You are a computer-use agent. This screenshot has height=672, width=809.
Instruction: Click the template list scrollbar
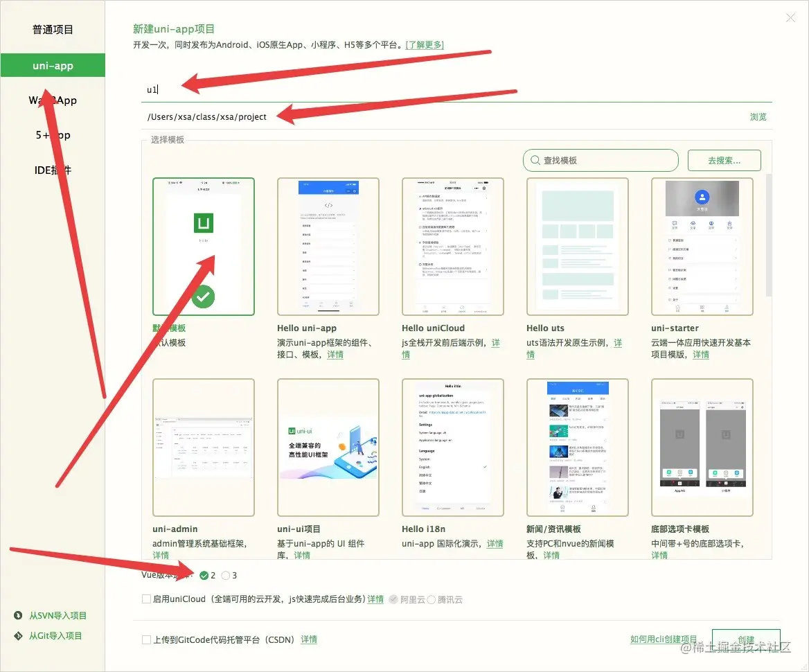769,235
